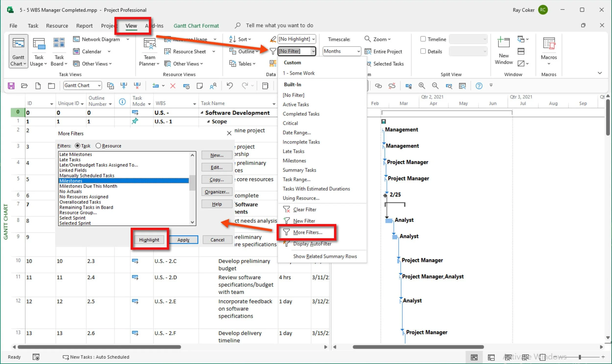Click the Gantt Chart view shortcut in status bar
Screen dimensions: 612x364
[474, 357]
